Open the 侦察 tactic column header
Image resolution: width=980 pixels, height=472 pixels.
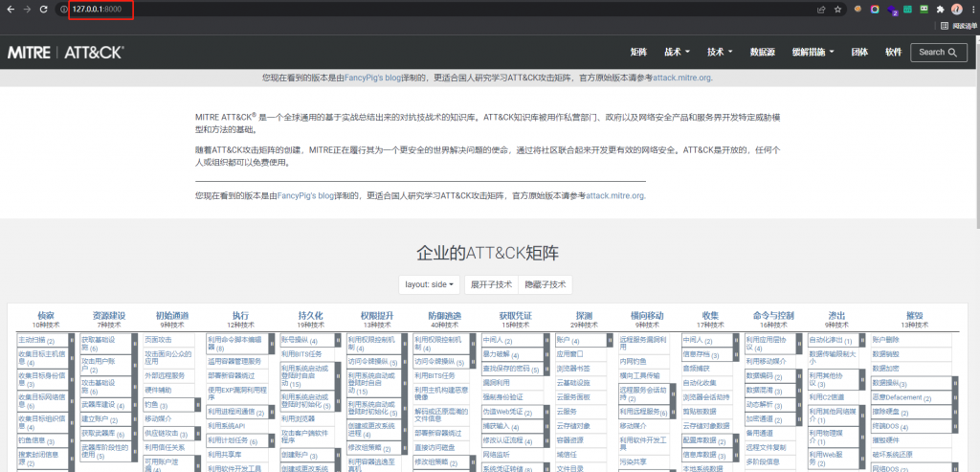[x=46, y=316]
